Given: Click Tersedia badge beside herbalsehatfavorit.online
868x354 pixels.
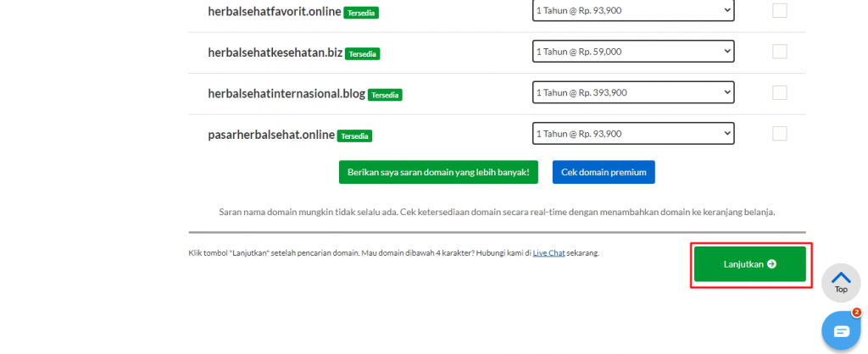Looking at the screenshot, I should pos(361,13).
